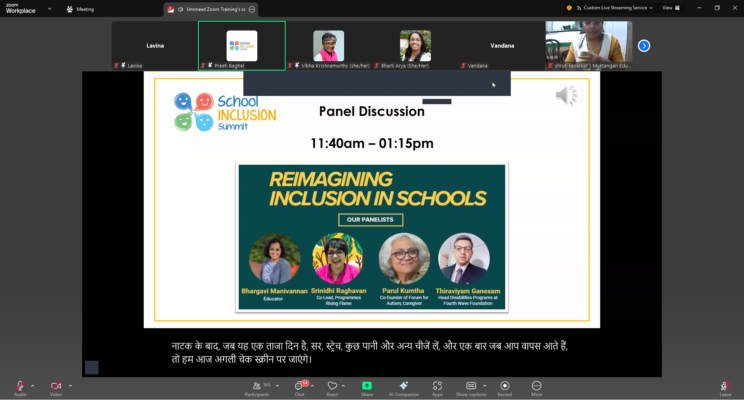This screenshot has height=400, width=744.
Task: Select shruti kasarkar's video tile
Action: 589,46
